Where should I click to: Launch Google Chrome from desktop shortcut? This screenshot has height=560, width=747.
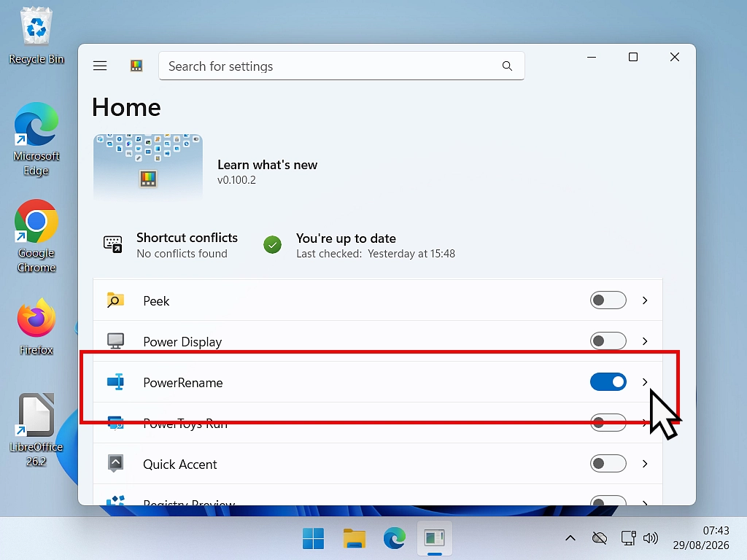pos(36,236)
